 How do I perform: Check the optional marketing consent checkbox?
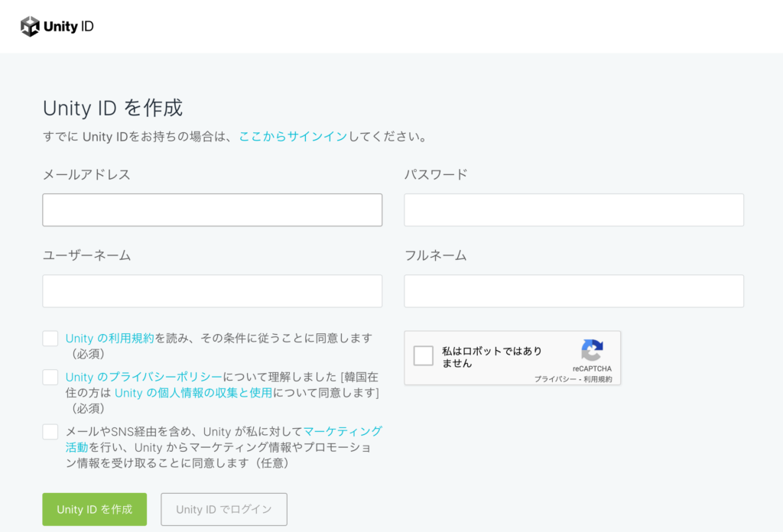pos(50,432)
